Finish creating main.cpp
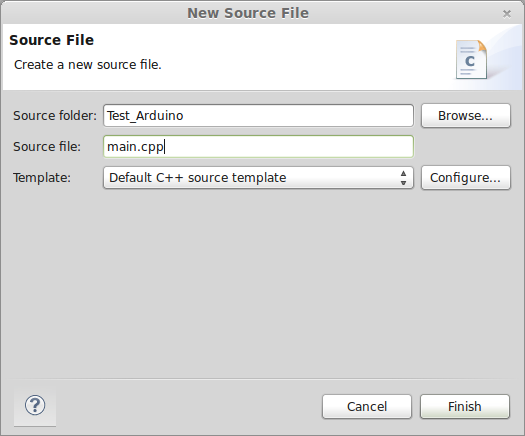Screen dimensions: 525x436 pyautogui.click(x=465, y=407)
